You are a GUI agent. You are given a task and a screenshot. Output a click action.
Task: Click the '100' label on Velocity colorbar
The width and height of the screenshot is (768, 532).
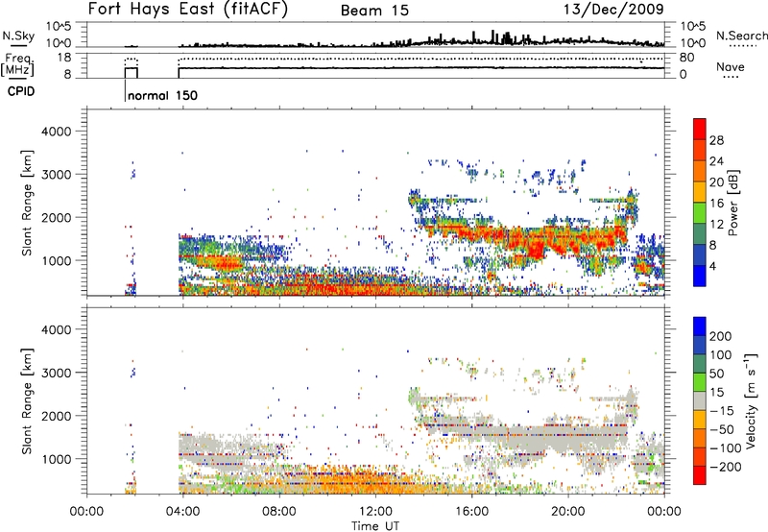(x=721, y=355)
